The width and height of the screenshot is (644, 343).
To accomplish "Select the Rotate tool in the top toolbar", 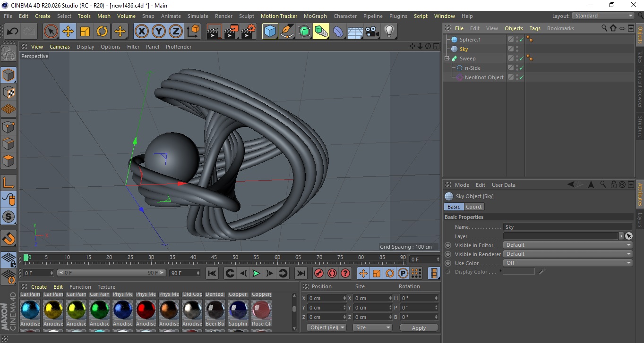I will 102,32.
